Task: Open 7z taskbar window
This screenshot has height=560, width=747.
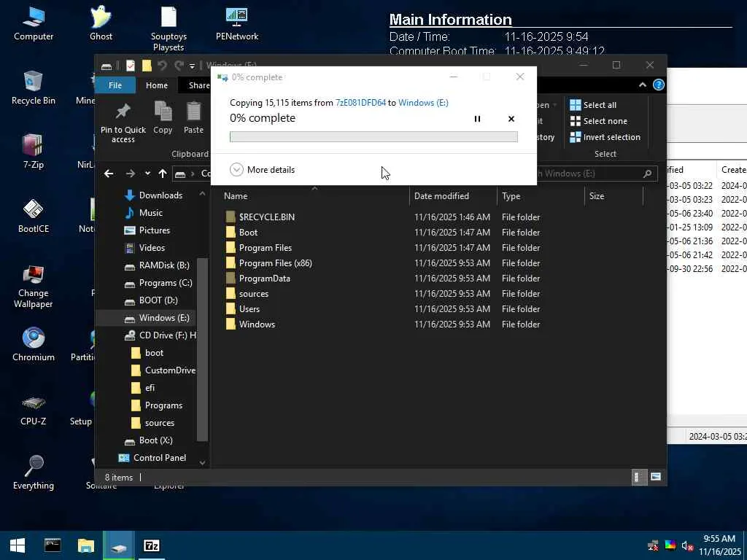Action: tap(152, 545)
